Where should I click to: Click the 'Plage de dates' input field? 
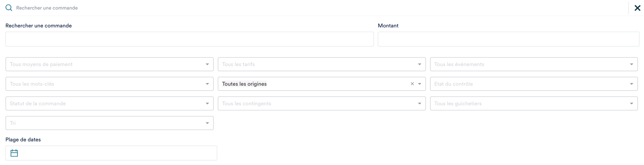point(115,153)
